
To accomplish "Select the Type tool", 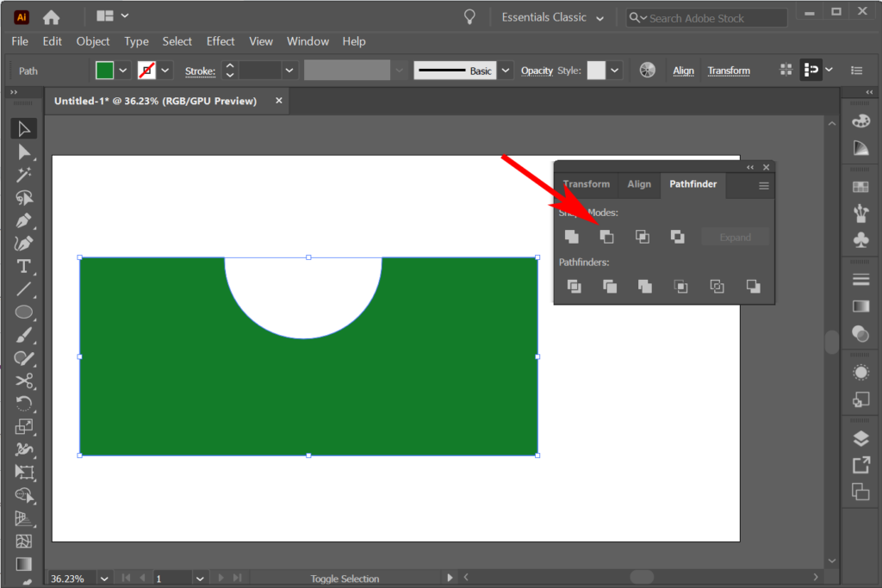I will (23, 267).
